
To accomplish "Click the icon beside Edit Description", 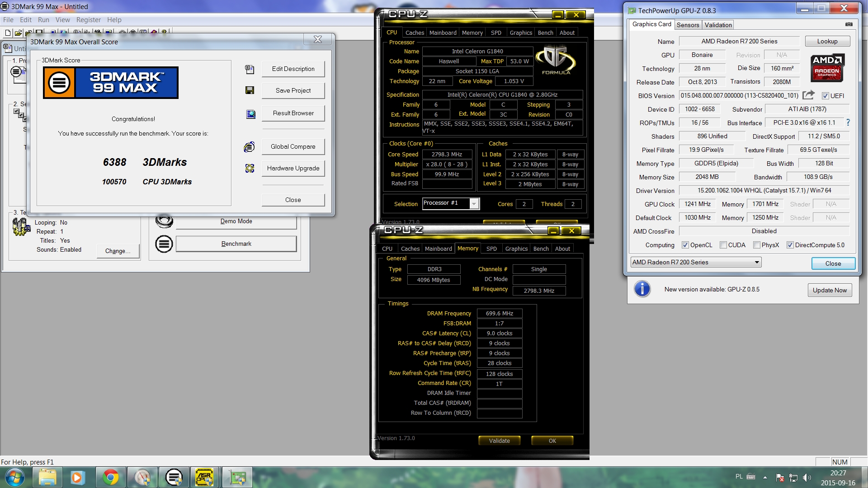I will click(x=250, y=69).
